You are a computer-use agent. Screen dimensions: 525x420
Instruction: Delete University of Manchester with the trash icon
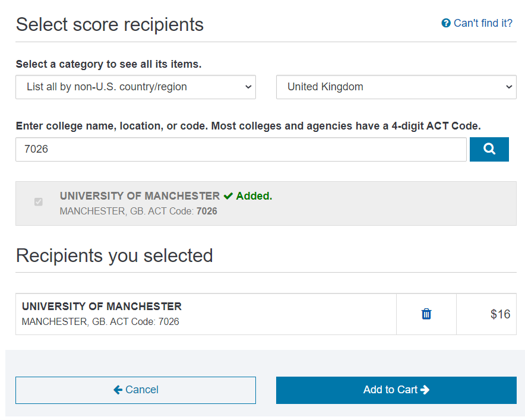click(x=426, y=314)
